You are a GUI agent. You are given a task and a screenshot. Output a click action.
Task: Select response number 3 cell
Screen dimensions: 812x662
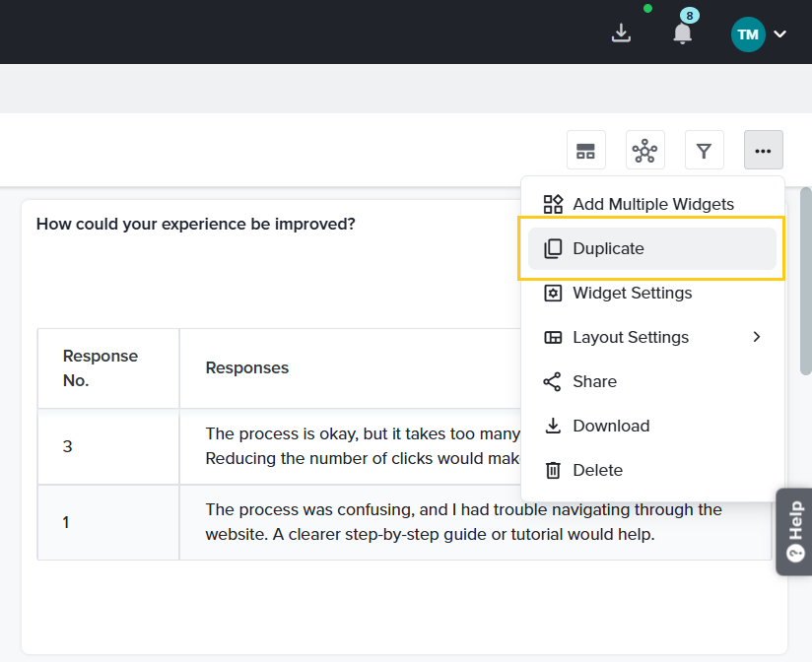[x=108, y=446]
